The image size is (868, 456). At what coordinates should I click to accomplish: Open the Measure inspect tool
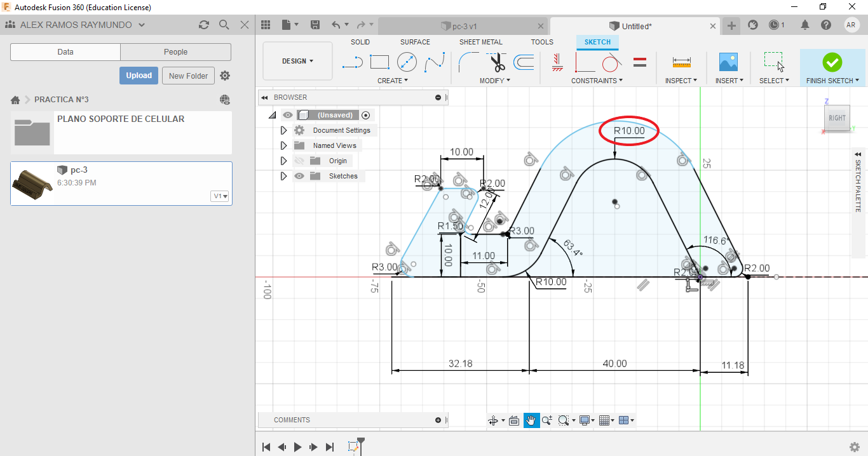coord(681,62)
